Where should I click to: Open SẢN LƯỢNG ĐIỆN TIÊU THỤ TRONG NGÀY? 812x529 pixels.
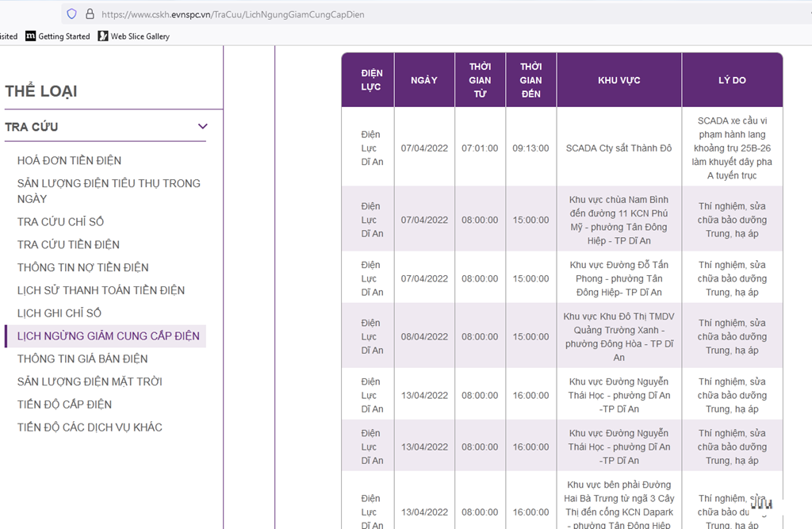[x=109, y=190]
